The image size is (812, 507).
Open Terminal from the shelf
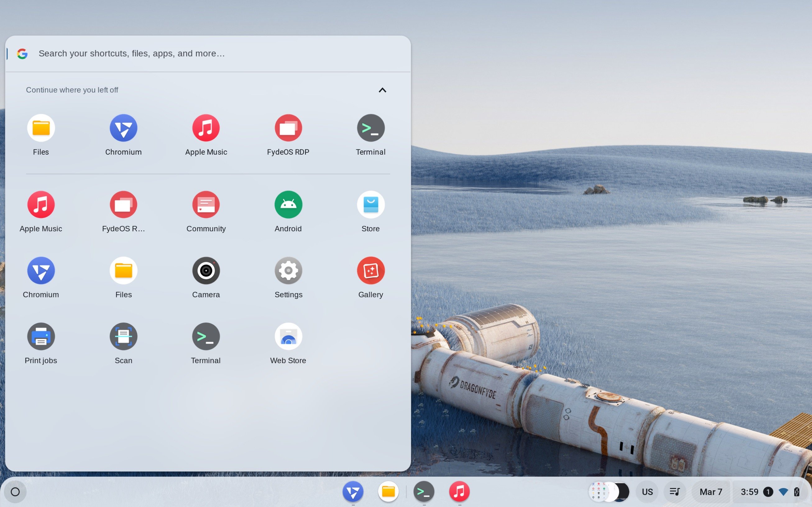pos(424,492)
